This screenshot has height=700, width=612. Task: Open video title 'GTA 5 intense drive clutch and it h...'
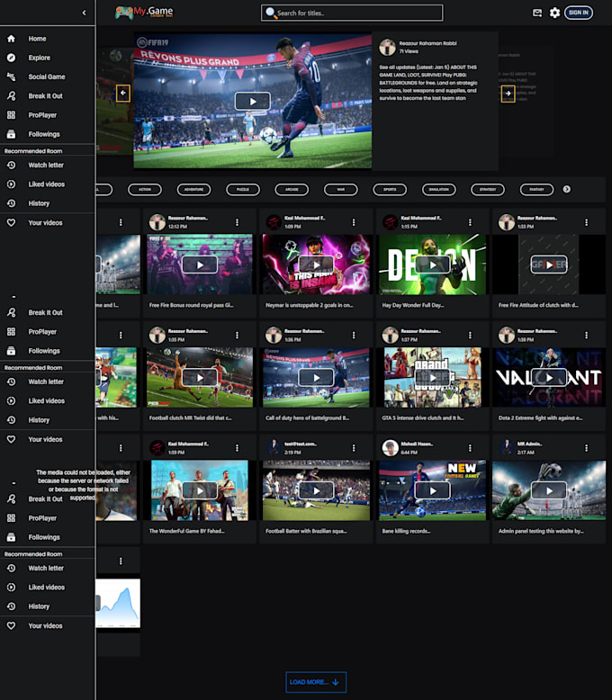[x=423, y=418]
